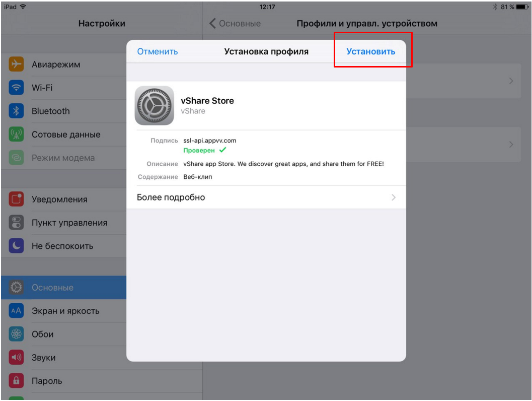
Task: Select Обои in settings list
Action: (64, 335)
